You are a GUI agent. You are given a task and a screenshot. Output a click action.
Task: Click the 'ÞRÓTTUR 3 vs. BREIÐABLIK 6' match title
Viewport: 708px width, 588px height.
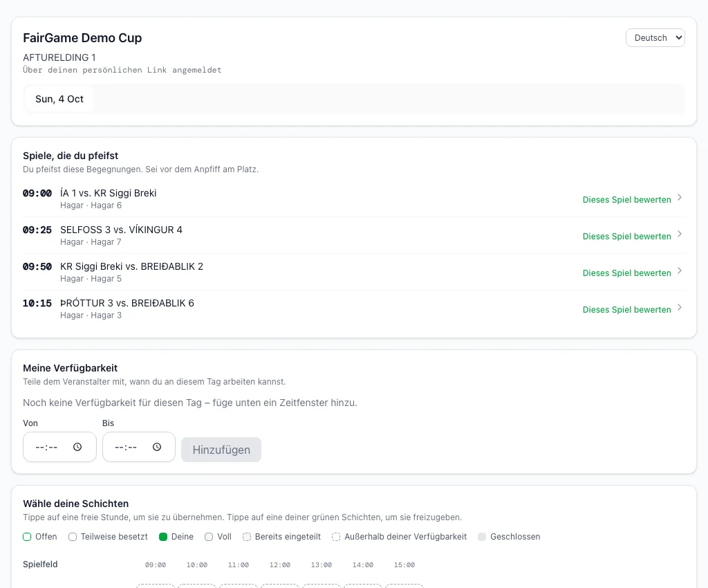click(127, 303)
